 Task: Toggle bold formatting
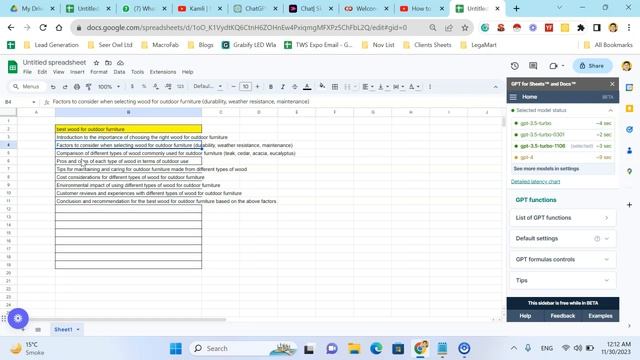click(x=271, y=87)
